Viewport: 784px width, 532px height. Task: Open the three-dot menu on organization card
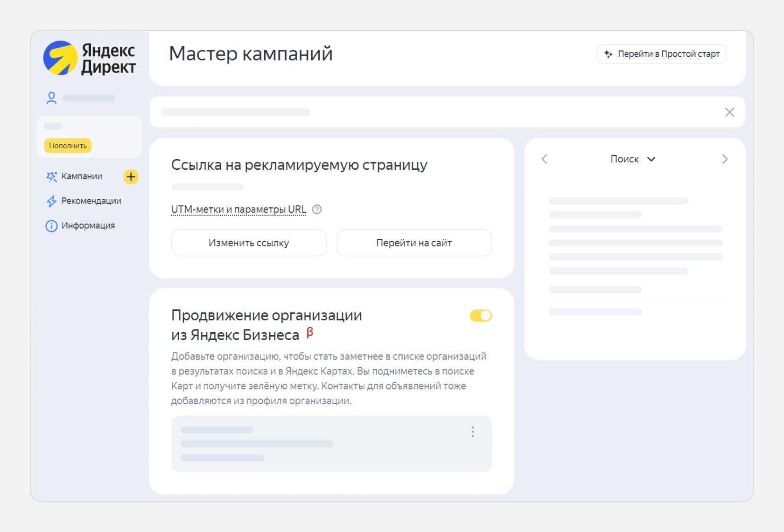pyautogui.click(x=472, y=432)
